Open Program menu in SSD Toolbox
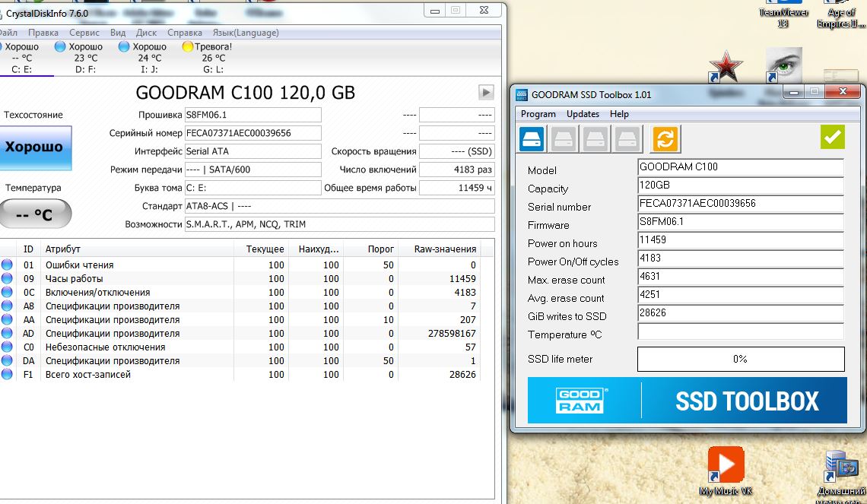Screen dimensions: 867x504 pyautogui.click(x=538, y=114)
